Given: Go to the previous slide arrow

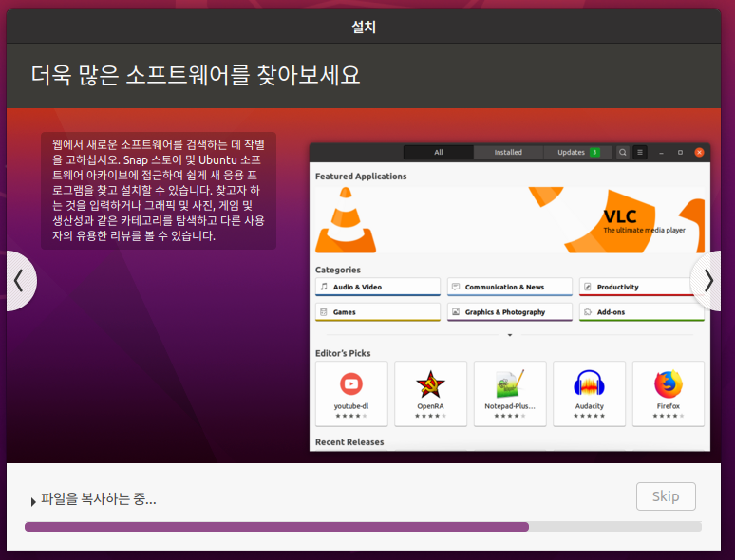Looking at the screenshot, I should pyautogui.click(x=20, y=281).
